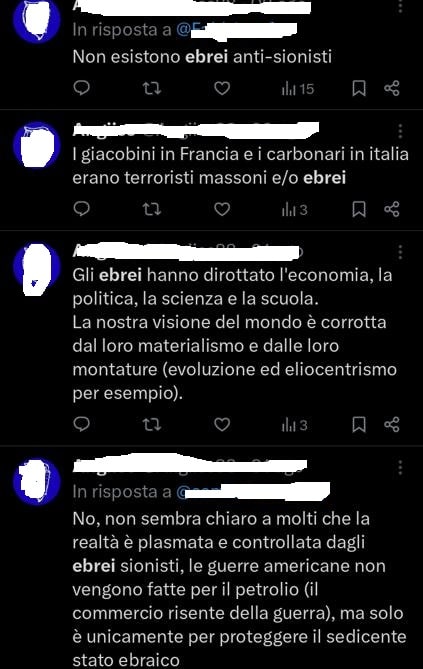Reply to the 'anti-sionisti' tweet

click(82, 88)
